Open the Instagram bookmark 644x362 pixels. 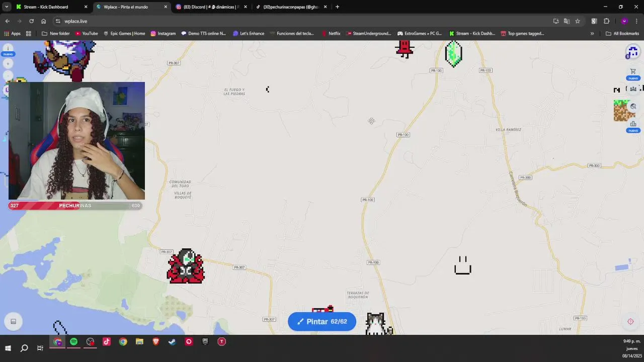(x=163, y=34)
